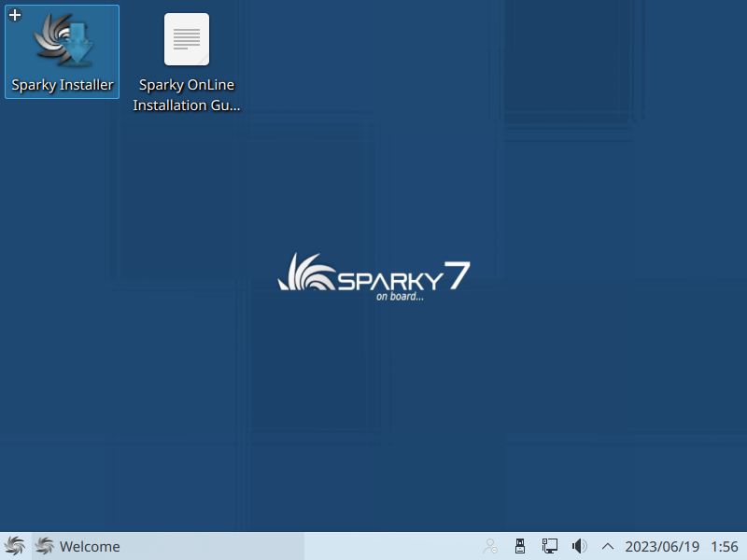Expand hidden system tray icons arrow
747x560 pixels.
608,546
